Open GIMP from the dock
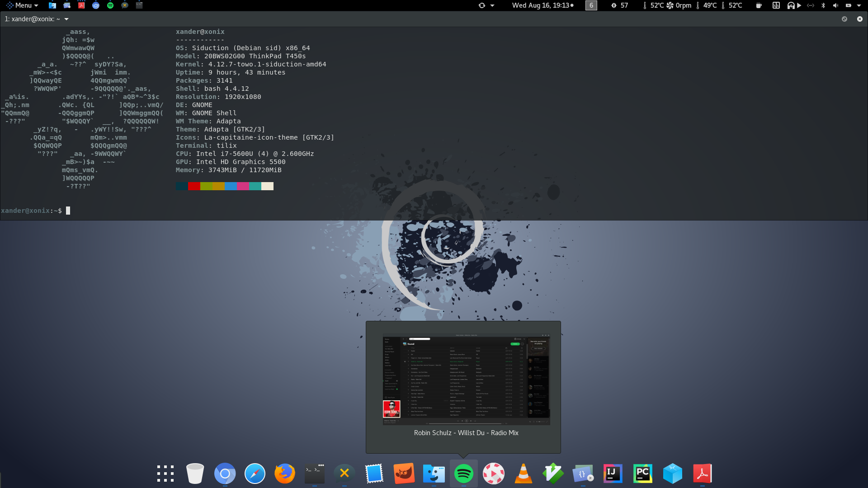Viewport: 868px width, 488px height. pos(404,474)
